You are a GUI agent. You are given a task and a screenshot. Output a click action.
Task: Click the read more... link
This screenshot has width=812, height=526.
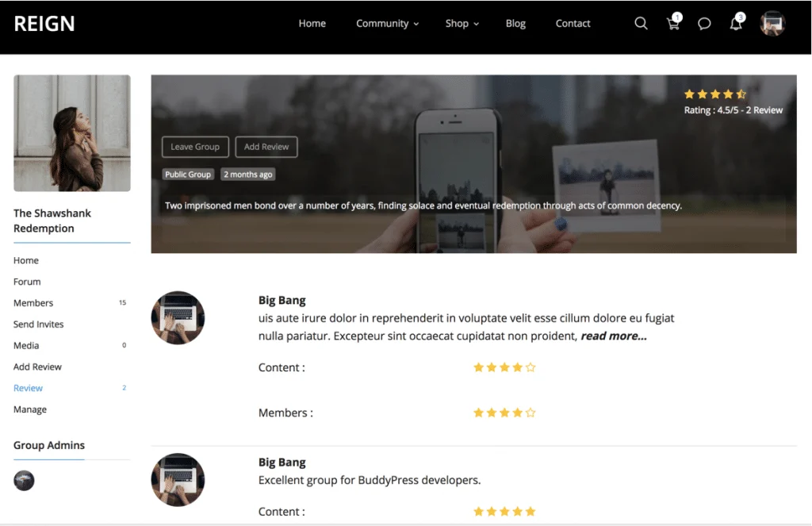pos(614,336)
